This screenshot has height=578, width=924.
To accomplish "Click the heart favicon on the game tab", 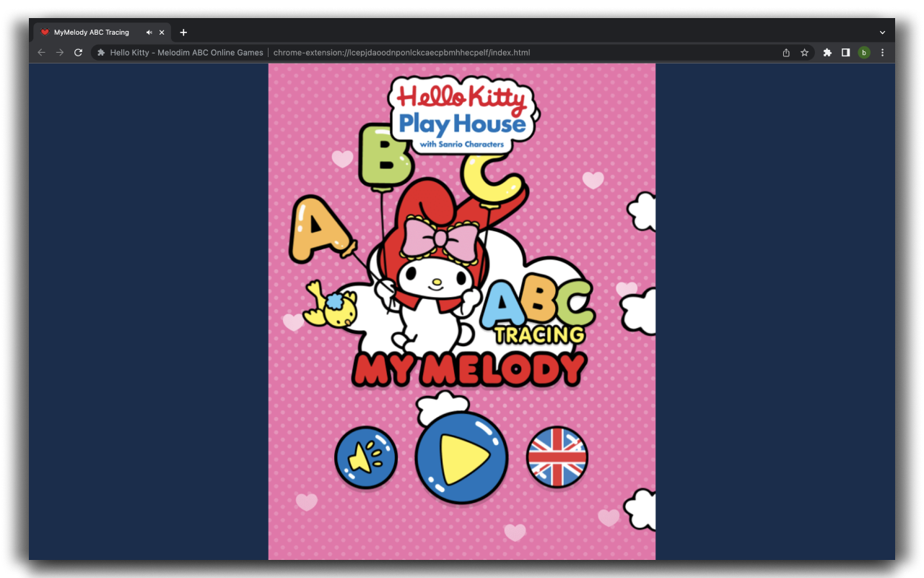I will (45, 32).
